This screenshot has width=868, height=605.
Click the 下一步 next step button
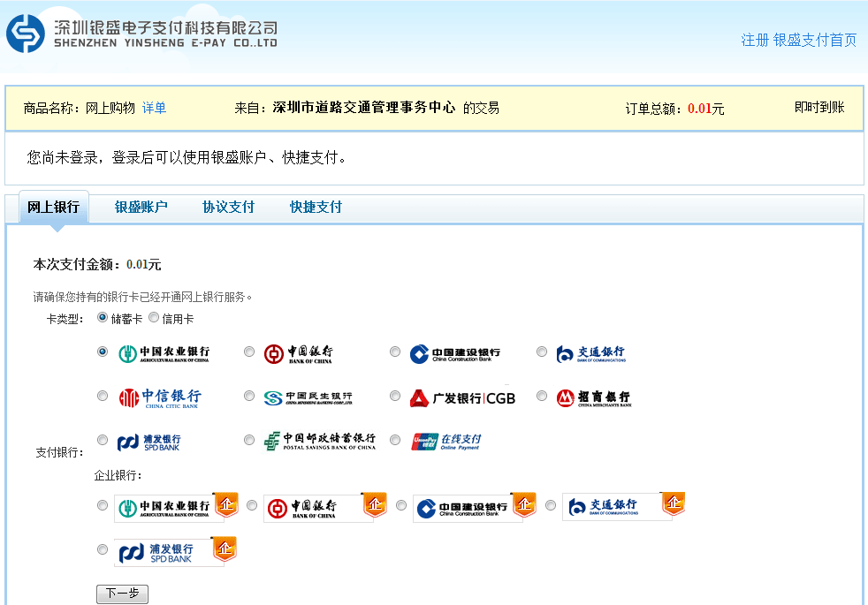pyautogui.click(x=122, y=594)
